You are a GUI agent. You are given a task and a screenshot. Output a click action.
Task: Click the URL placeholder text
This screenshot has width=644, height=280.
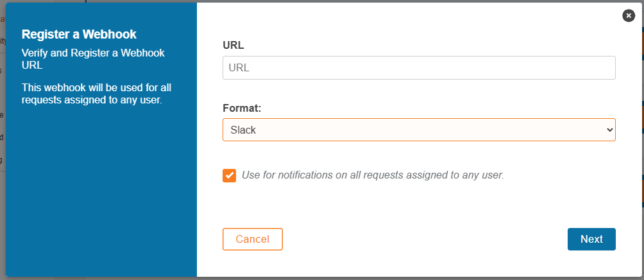239,68
